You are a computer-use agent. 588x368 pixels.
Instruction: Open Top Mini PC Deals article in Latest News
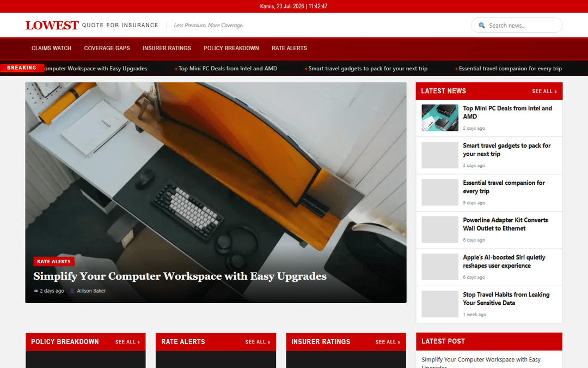click(507, 112)
